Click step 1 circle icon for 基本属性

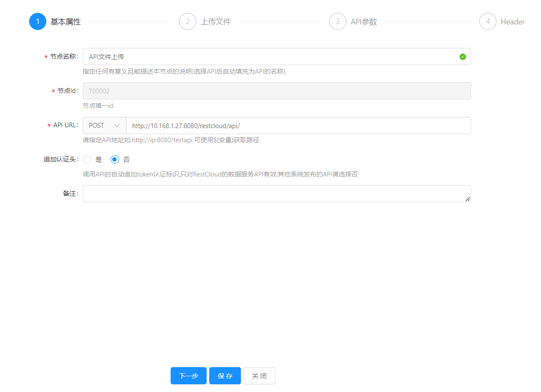[38, 21]
